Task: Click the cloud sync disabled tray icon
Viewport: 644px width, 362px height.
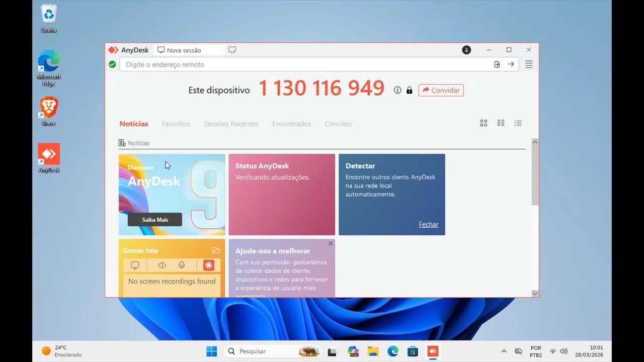Action: click(519, 351)
